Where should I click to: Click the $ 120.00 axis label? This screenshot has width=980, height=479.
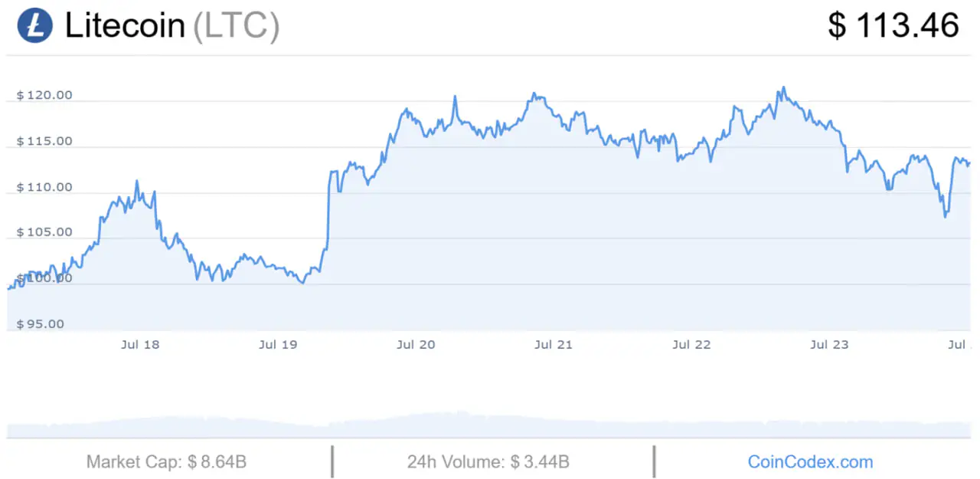[x=44, y=96]
